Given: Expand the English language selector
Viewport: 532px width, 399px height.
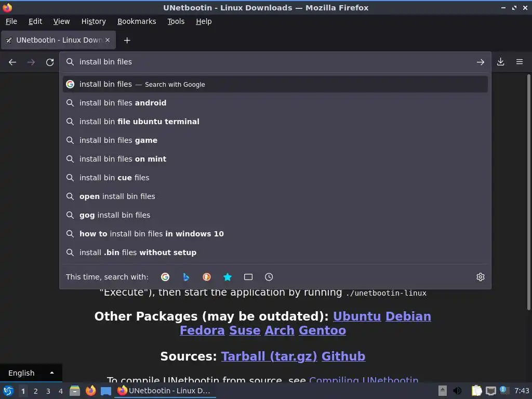Looking at the screenshot, I should (x=31, y=373).
